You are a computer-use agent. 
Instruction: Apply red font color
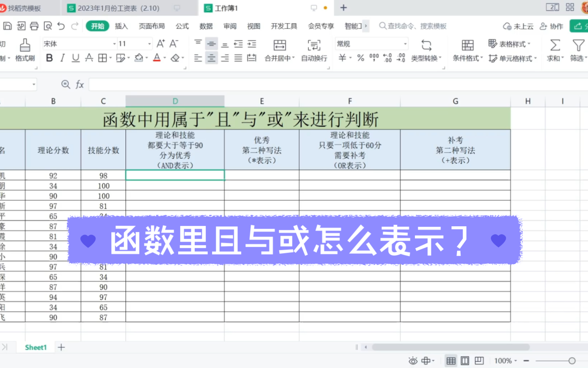pos(157,58)
